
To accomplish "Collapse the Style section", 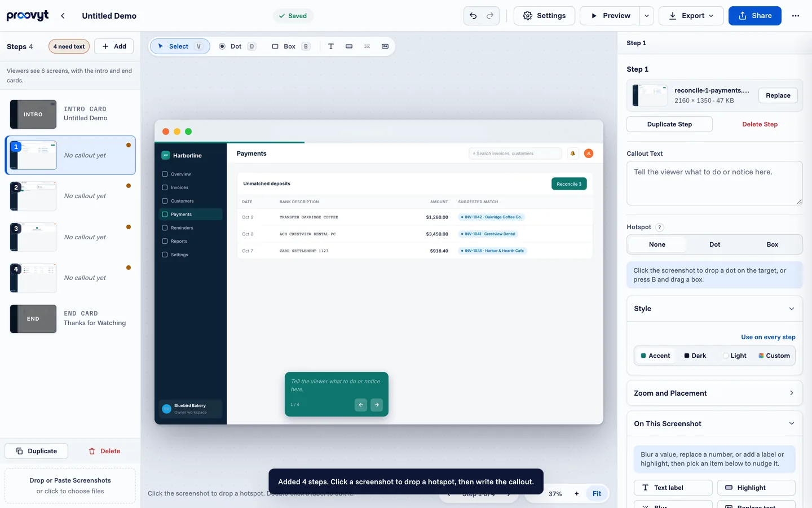I will tap(714, 309).
